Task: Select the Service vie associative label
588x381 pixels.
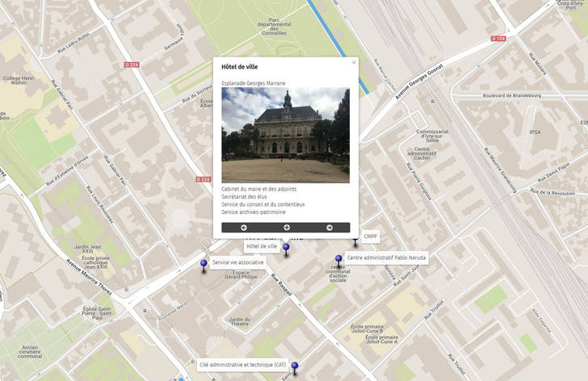Action: (238, 262)
